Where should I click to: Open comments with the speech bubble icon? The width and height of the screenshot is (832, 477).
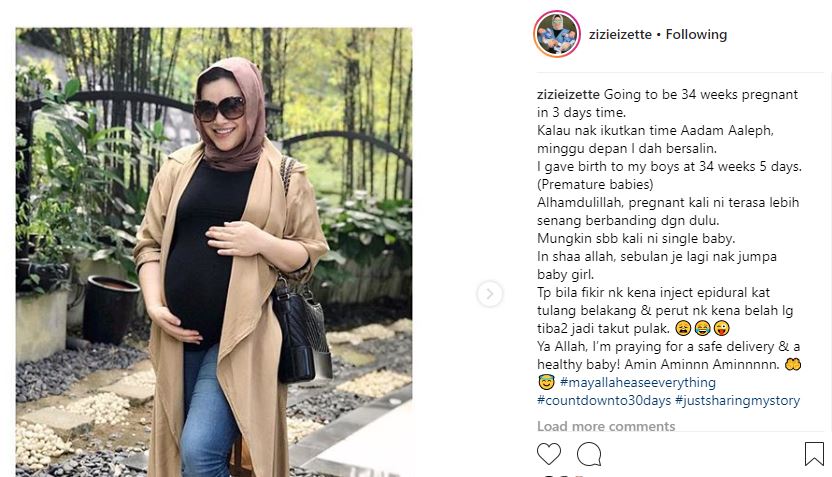pyautogui.click(x=589, y=454)
